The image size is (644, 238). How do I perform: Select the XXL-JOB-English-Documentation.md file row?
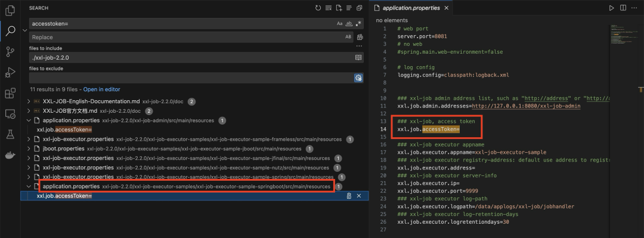click(194, 101)
